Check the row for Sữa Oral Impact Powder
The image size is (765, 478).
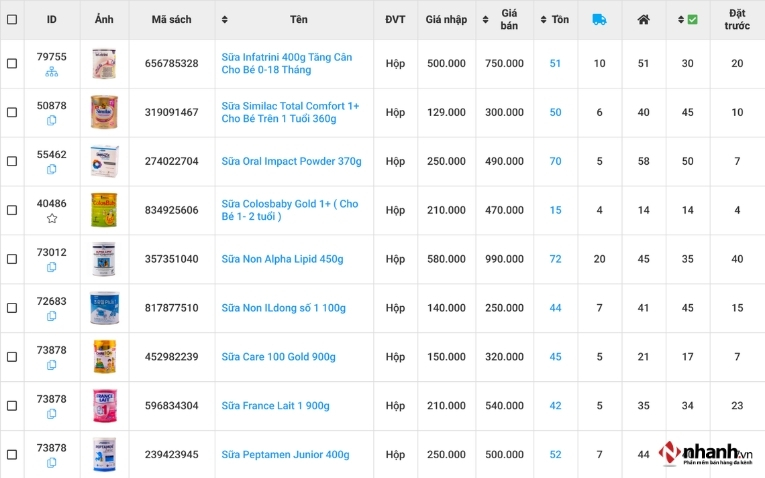click(x=12, y=161)
